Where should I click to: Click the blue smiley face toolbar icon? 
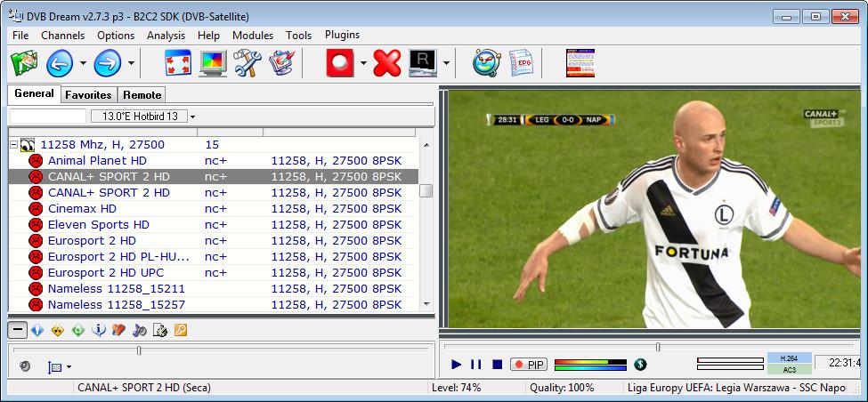[487, 63]
